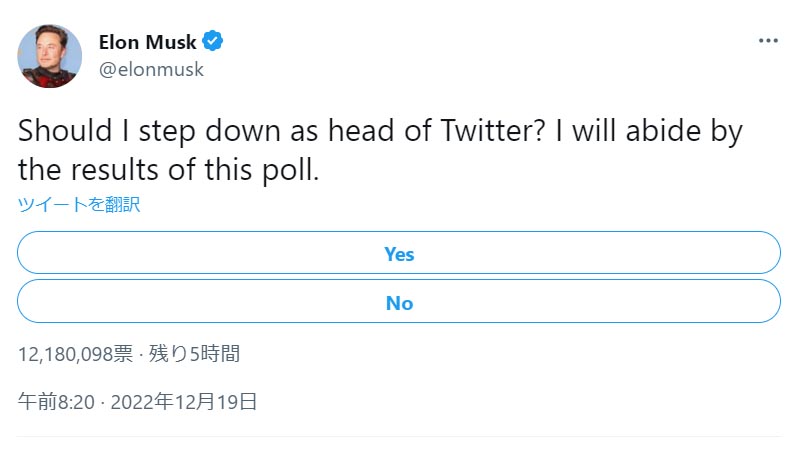Select the No poll option

coord(399,303)
